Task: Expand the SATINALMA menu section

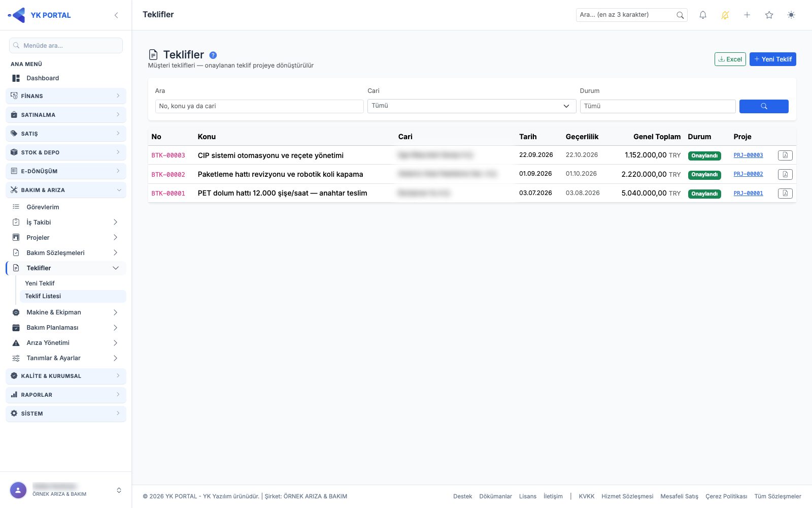Action: 66,115
